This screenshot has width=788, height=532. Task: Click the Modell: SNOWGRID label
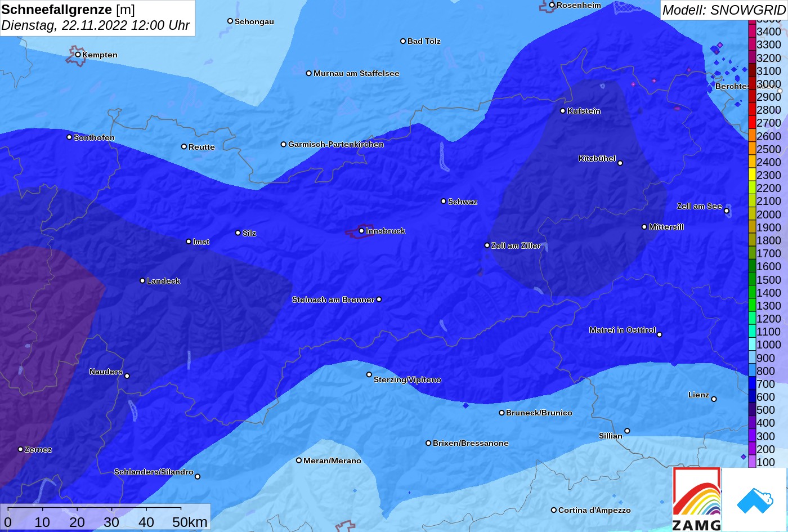click(724, 10)
